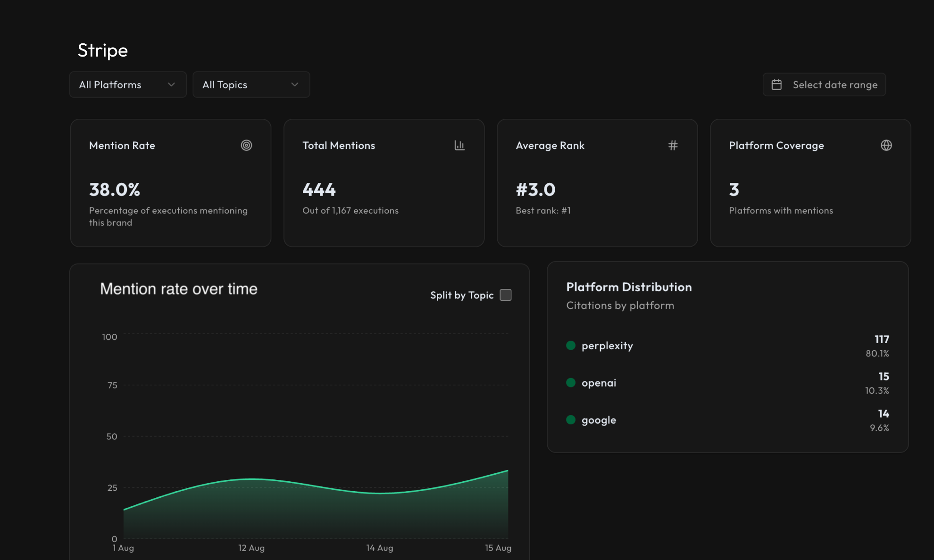Screen dimensions: 934x560
Task: Click the hash icon on Average Rank card
Action: click(x=673, y=145)
